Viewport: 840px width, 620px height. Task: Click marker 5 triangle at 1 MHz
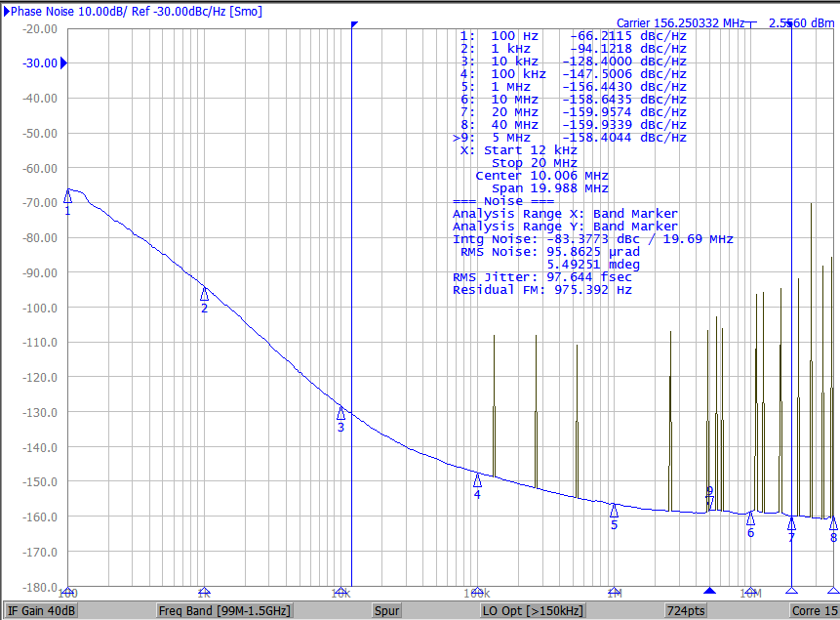click(x=614, y=510)
